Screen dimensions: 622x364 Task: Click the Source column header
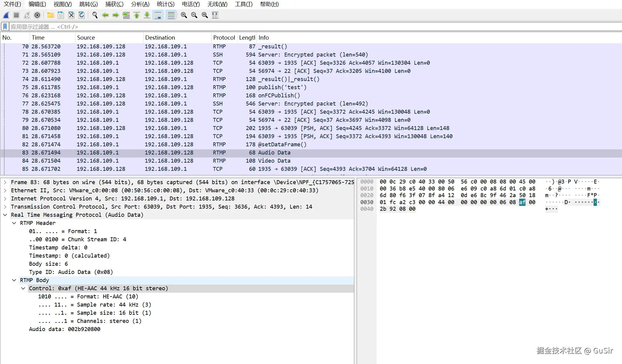pos(86,37)
